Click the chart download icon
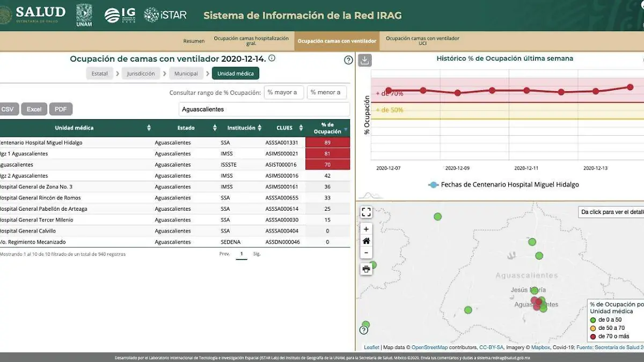The height and width of the screenshot is (362, 644). click(x=365, y=60)
